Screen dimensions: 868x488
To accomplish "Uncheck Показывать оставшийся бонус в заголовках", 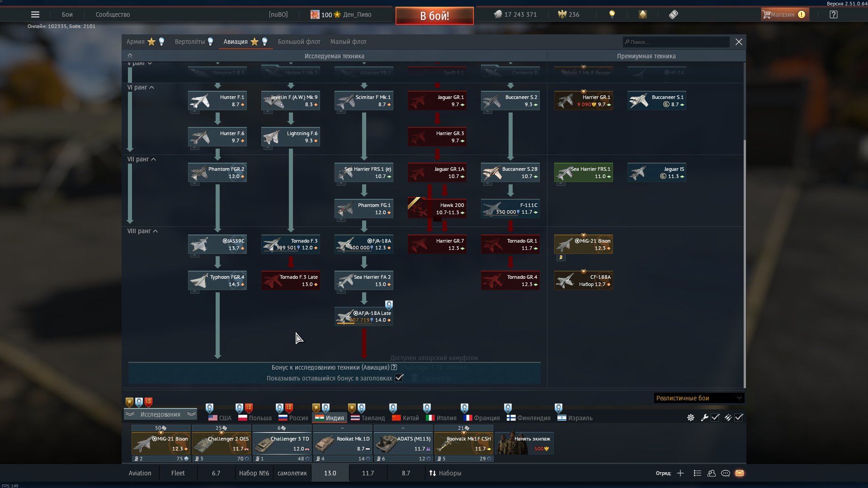I will tap(399, 378).
